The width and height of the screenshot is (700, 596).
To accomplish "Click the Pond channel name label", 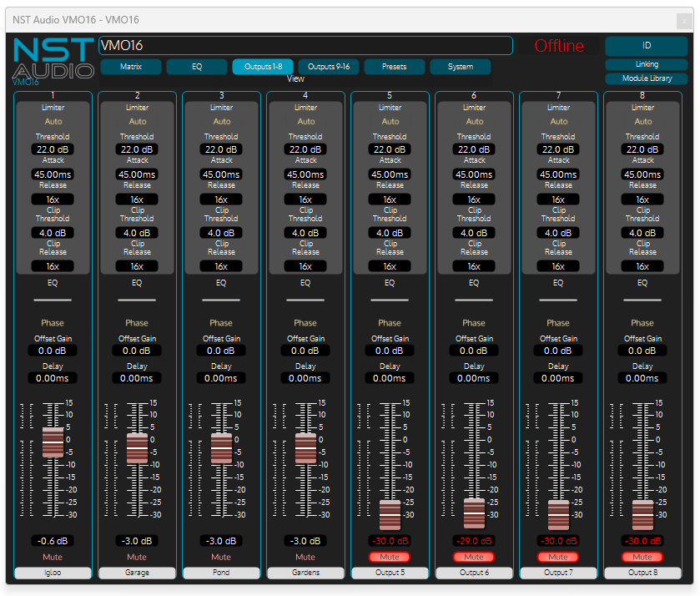I will click(221, 573).
